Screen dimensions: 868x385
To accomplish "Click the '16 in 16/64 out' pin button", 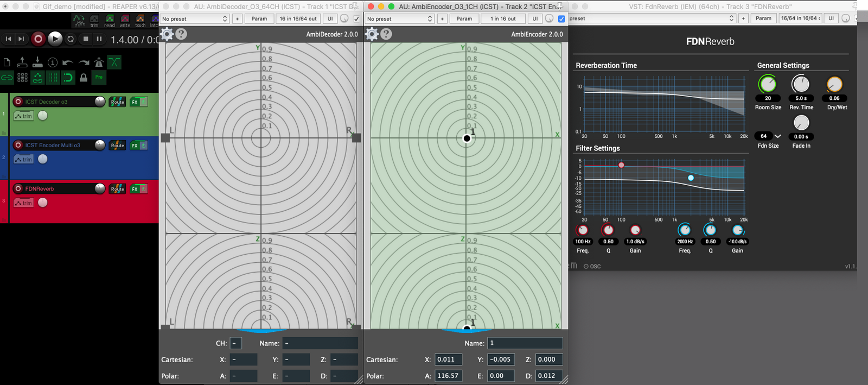I will 298,18.
